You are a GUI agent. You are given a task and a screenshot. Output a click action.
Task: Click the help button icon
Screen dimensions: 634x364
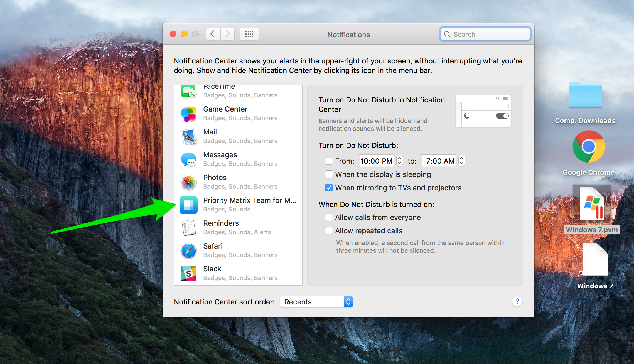[517, 301]
